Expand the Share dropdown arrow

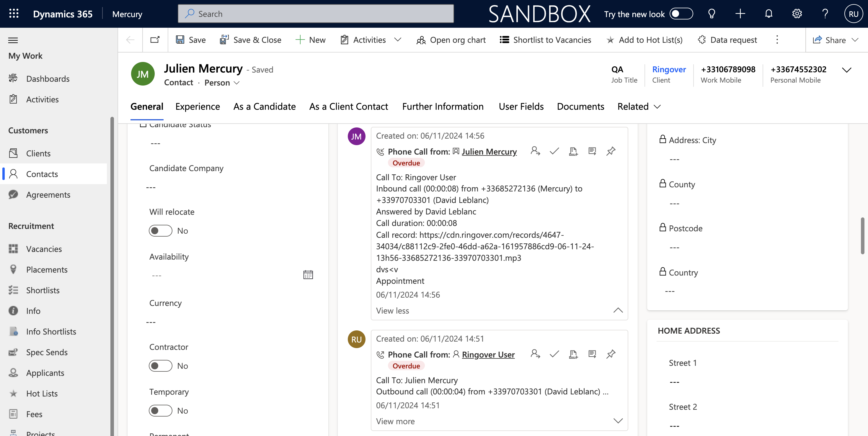point(855,40)
